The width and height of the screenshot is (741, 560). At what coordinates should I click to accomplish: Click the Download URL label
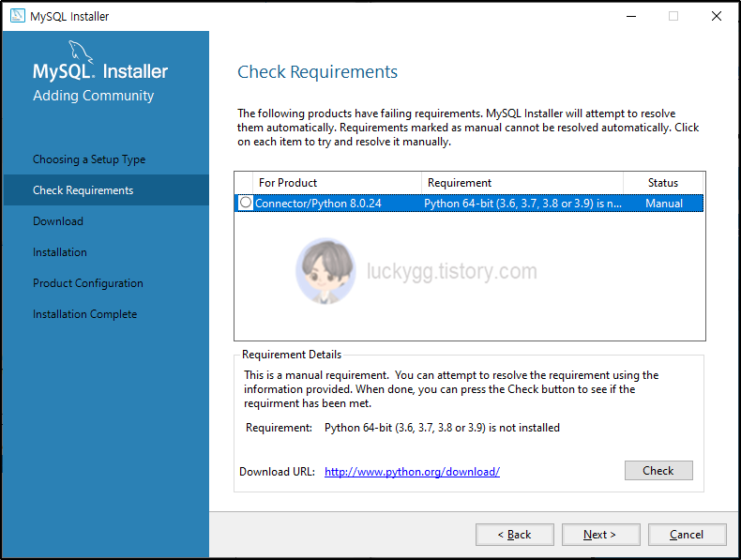(277, 472)
